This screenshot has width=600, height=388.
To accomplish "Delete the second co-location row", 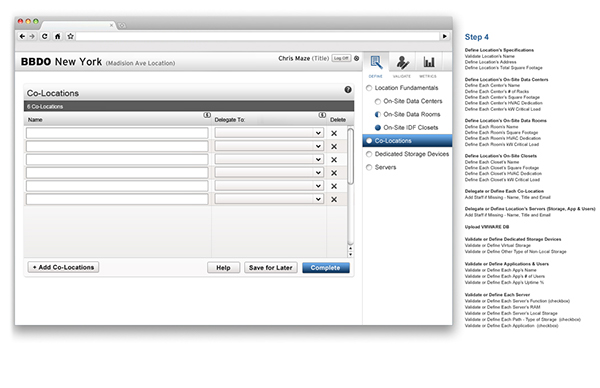I will point(334,147).
